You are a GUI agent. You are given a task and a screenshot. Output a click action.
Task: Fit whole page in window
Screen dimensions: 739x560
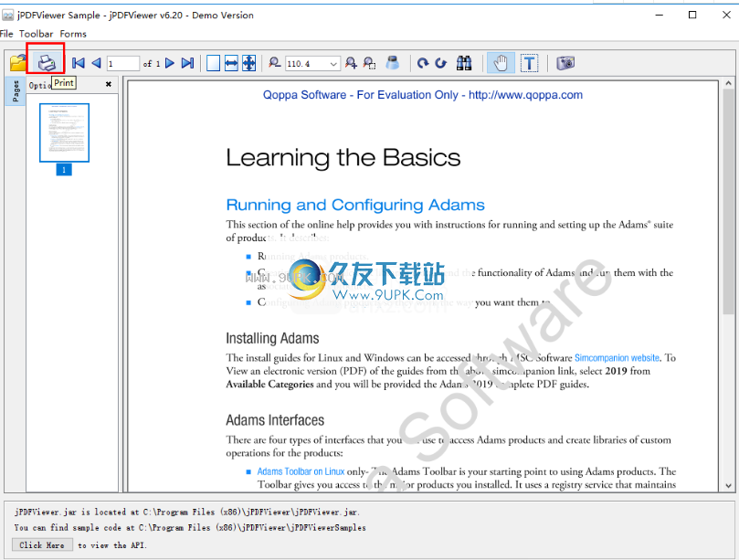pos(248,63)
